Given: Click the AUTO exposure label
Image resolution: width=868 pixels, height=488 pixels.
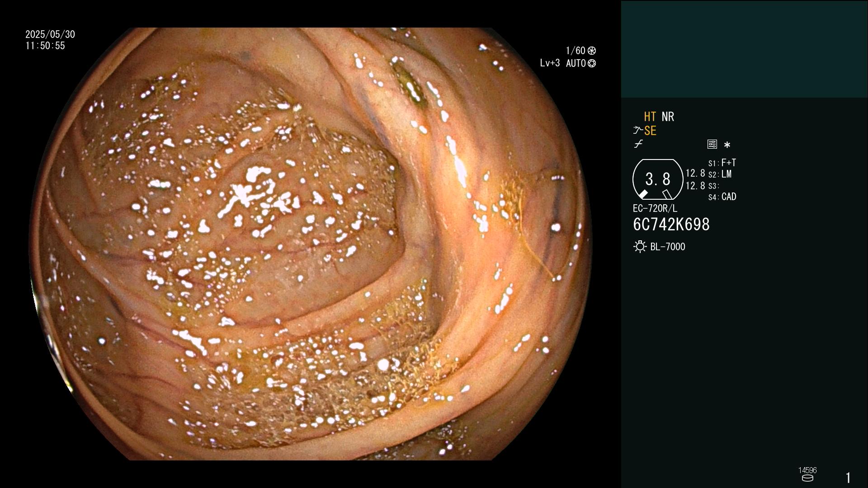Looking at the screenshot, I should 576,63.
